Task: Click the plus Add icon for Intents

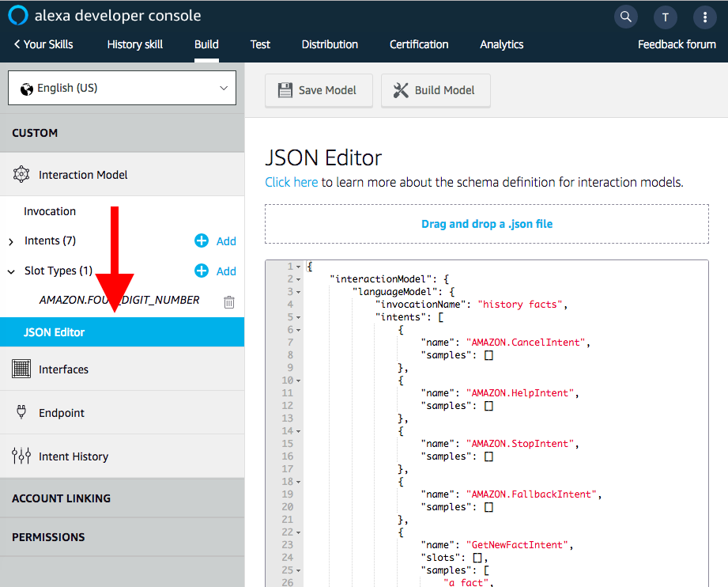Action: [202, 241]
